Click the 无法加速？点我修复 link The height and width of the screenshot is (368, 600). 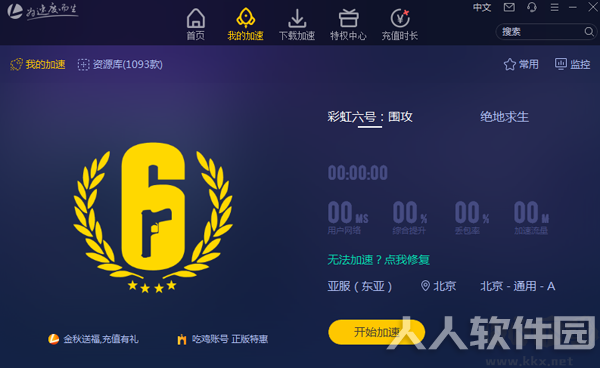378,260
